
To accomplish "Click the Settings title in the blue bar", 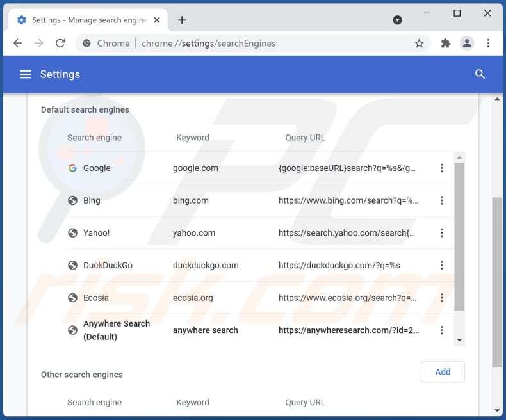I will click(60, 74).
